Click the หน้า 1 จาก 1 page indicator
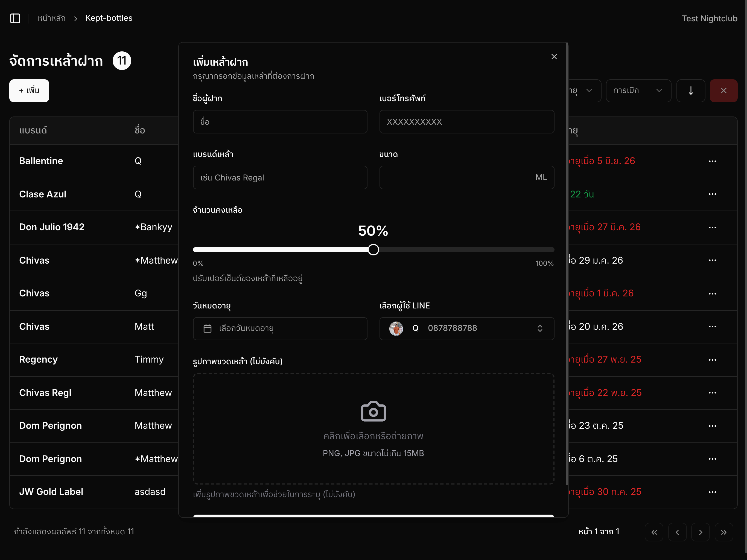Image resolution: width=747 pixels, height=560 pixels. click(x=599, y=532)
